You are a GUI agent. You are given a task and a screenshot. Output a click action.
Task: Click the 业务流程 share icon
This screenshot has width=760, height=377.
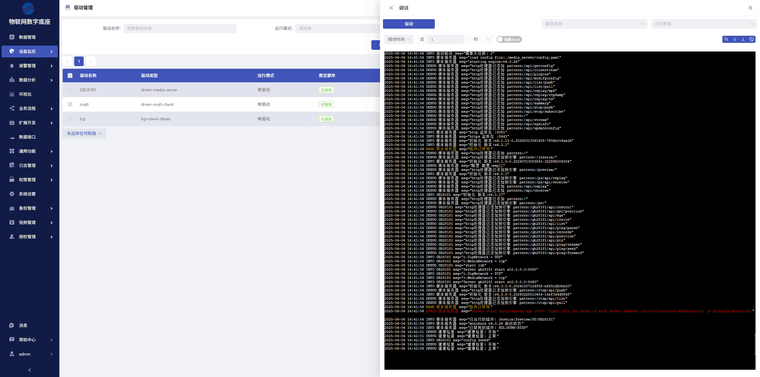[12, 109]
